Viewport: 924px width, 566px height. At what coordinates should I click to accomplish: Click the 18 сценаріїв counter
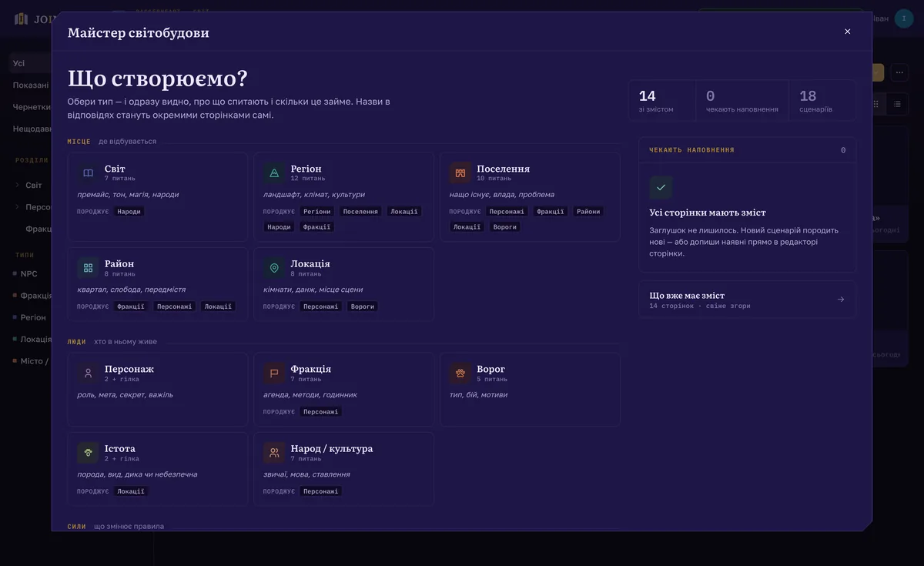(822, 101)
